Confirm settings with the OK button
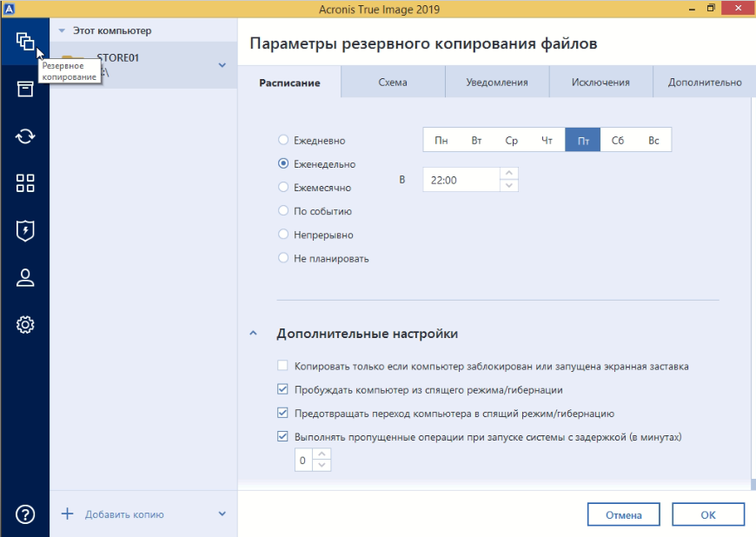The image size is (756, 537). (708, 514)
